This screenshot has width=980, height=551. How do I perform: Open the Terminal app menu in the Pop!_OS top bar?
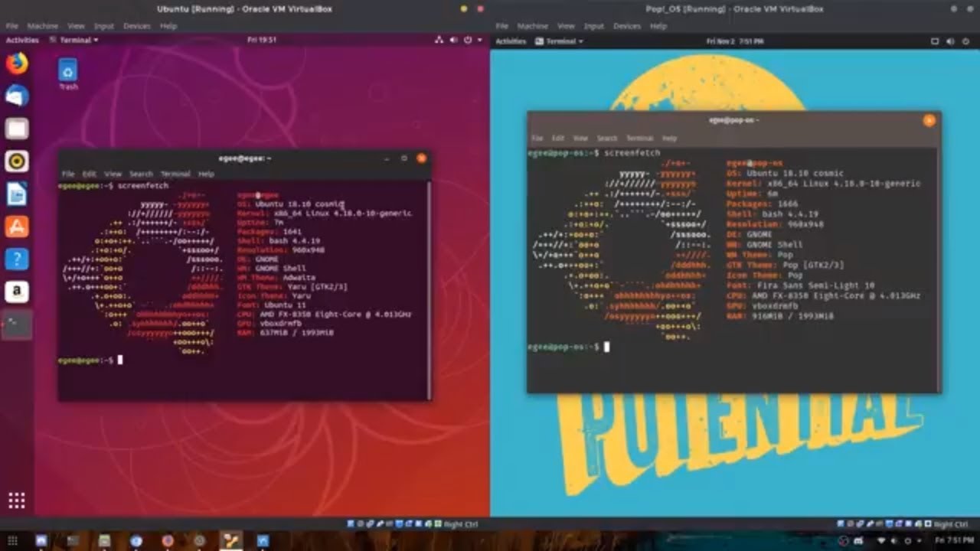point(560,41)
